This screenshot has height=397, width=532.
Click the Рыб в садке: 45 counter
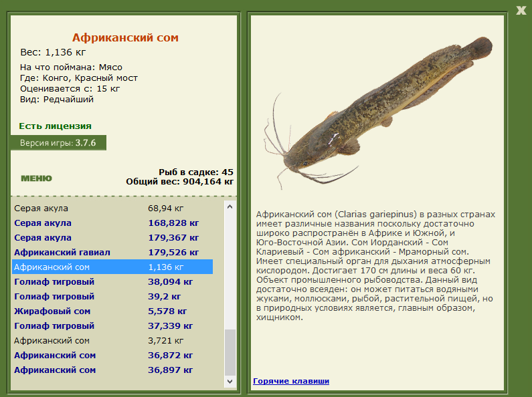tap(196, 172)
